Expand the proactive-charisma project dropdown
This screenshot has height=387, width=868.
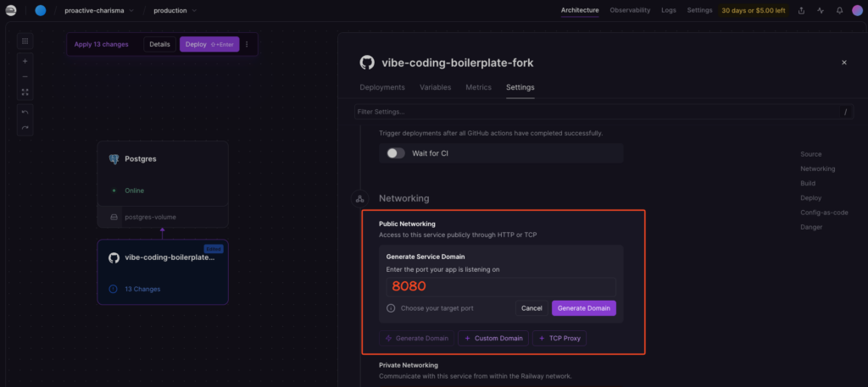(x=99, y=11)
